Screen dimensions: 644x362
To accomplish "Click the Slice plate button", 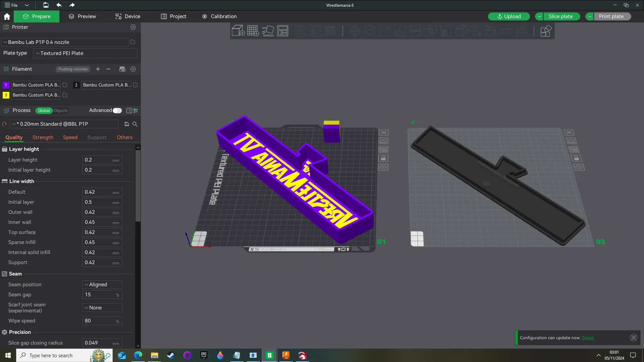I will pos(561,16).
